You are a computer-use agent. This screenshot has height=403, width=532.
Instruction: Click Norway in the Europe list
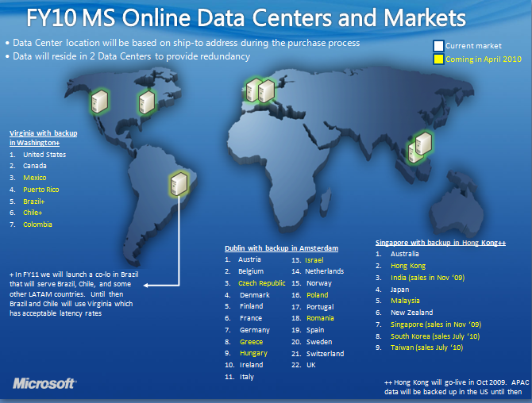click(x=319, y=283)
